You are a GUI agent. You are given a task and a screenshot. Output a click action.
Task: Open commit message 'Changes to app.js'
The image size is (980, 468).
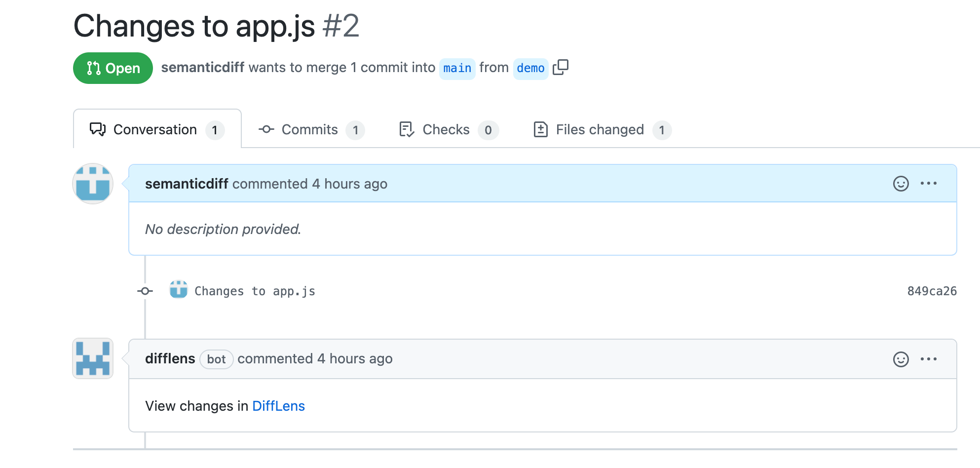click(x=255, y=291)
